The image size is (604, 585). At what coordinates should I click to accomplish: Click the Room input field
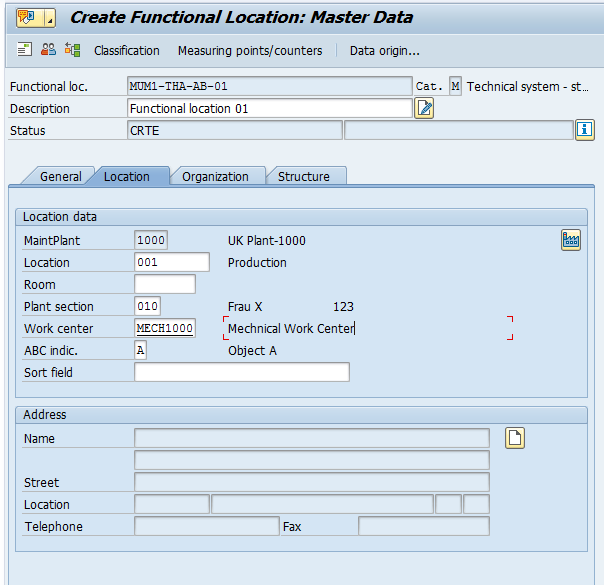point(164,285)
